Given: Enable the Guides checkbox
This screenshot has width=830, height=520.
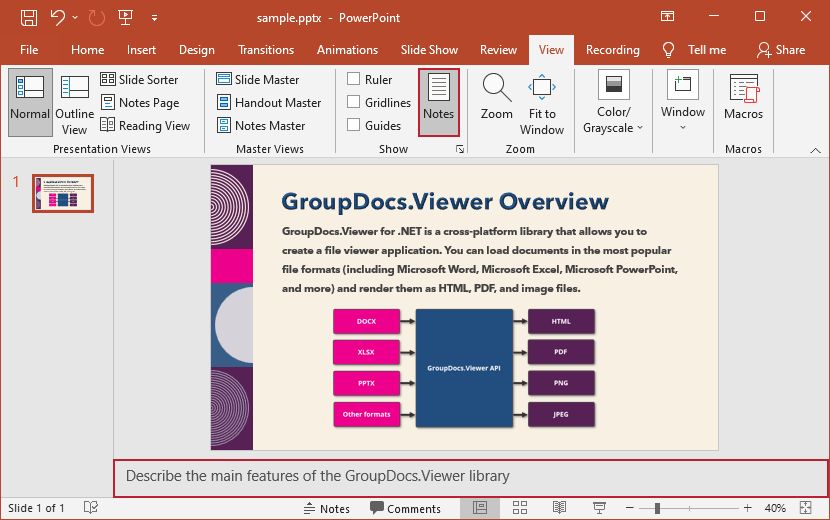Looking at the screenshot, I should click(x=354, y=125).
